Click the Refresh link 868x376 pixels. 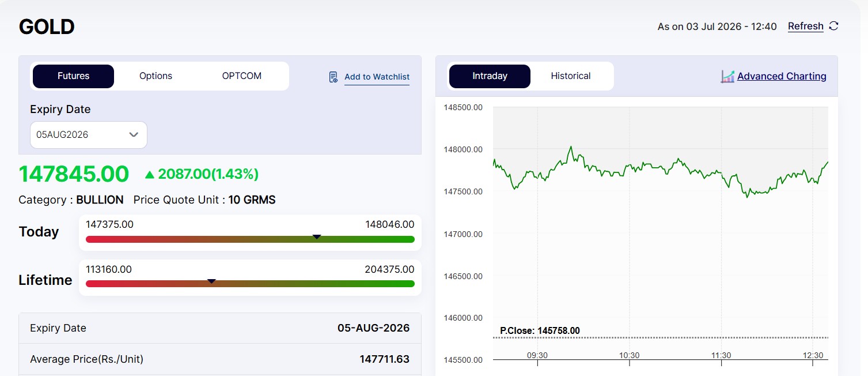(806, 27)
